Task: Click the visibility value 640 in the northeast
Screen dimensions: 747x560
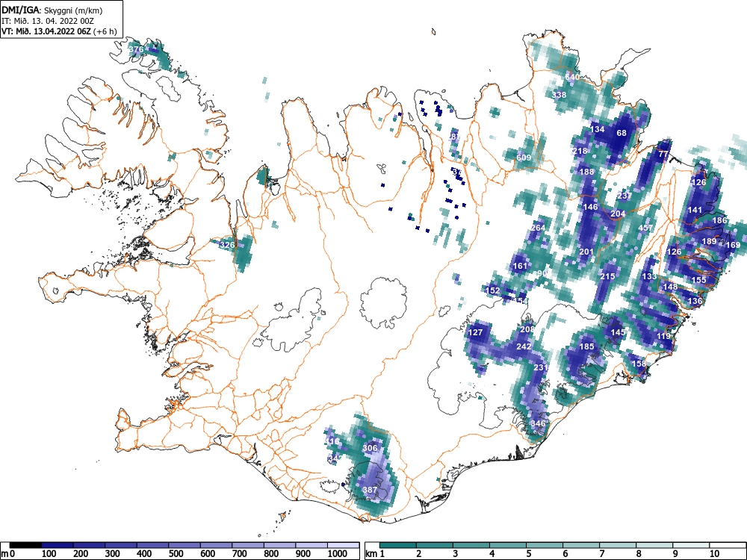Action: pos(572,77)
